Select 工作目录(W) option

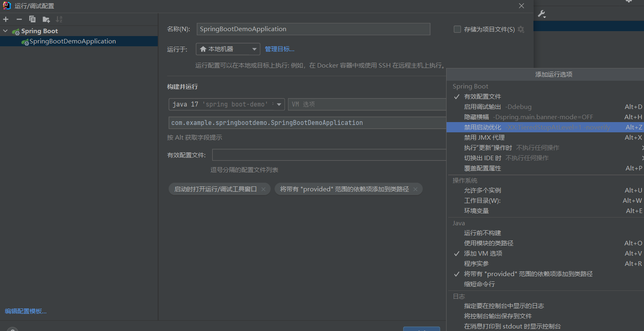545,201
